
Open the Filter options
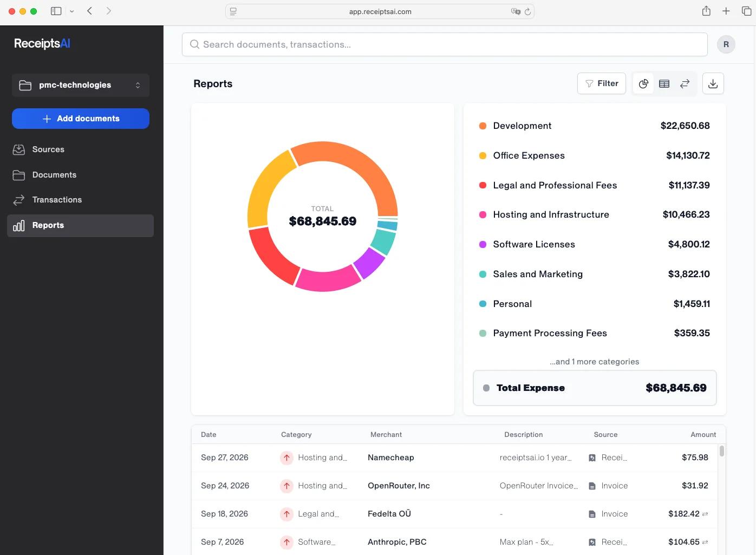tap(602, 83)
